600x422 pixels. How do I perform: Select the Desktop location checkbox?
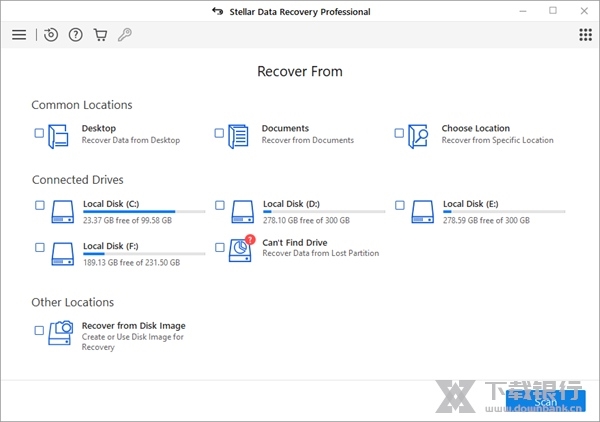pyautogui.click(x=39, y=133)
